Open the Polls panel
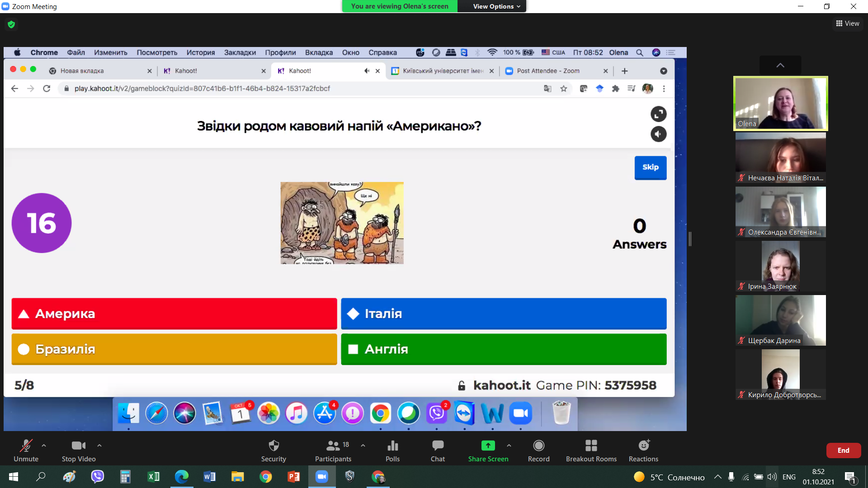The image size is (868, 488). tap(392, 446)
